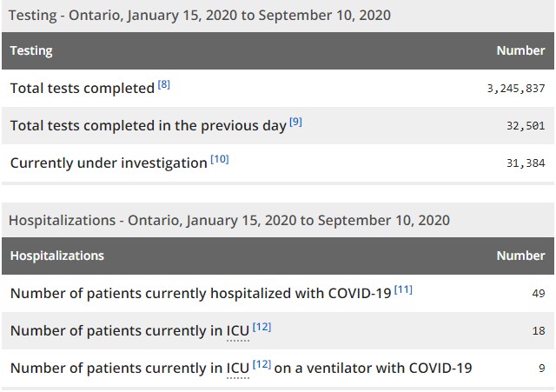Open footnote [8] beside Total tests completed
Viewport: 556px width, 392px height.
pos(164,84)
